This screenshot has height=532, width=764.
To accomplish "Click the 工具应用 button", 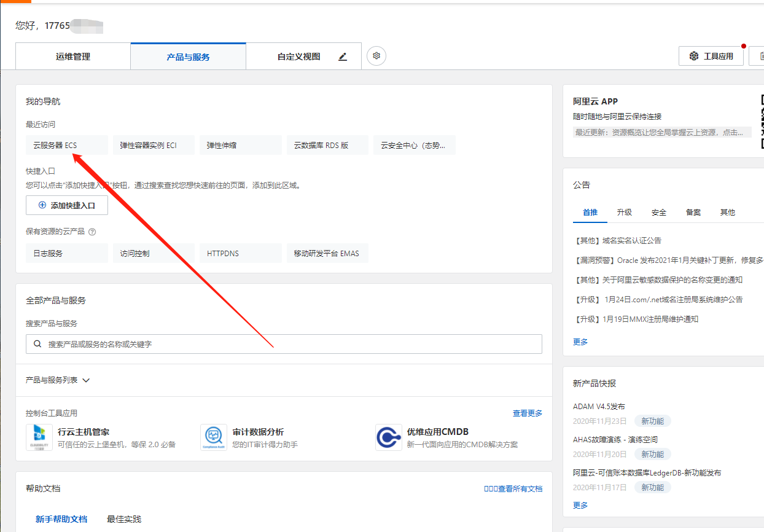I will [x=711, y=57].
